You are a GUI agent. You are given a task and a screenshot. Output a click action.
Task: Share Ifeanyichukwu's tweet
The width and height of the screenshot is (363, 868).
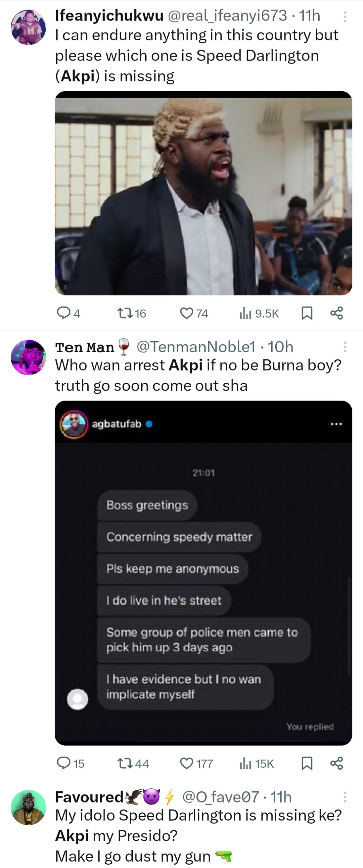pos(337,313)
